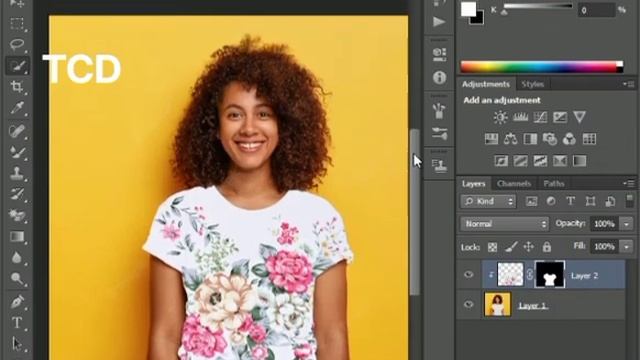Screen dimensions: 640x360
Task: Switch to the Styles tab
Action: (x=533, y=84)
